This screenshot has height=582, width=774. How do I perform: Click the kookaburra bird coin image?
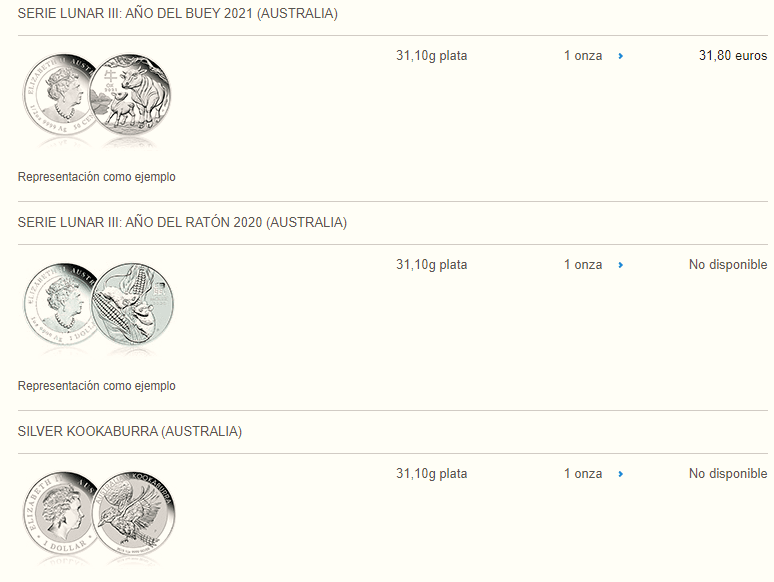click(134, 513)
